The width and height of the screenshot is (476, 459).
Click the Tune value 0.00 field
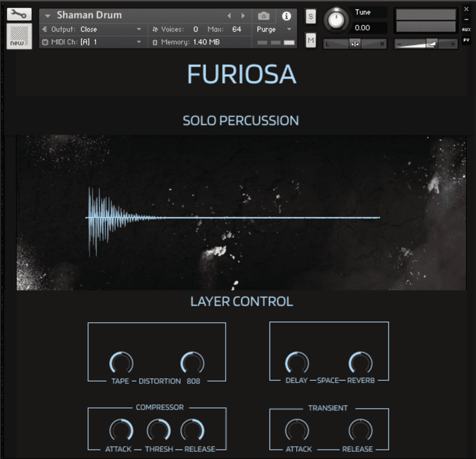pos(370,28)
